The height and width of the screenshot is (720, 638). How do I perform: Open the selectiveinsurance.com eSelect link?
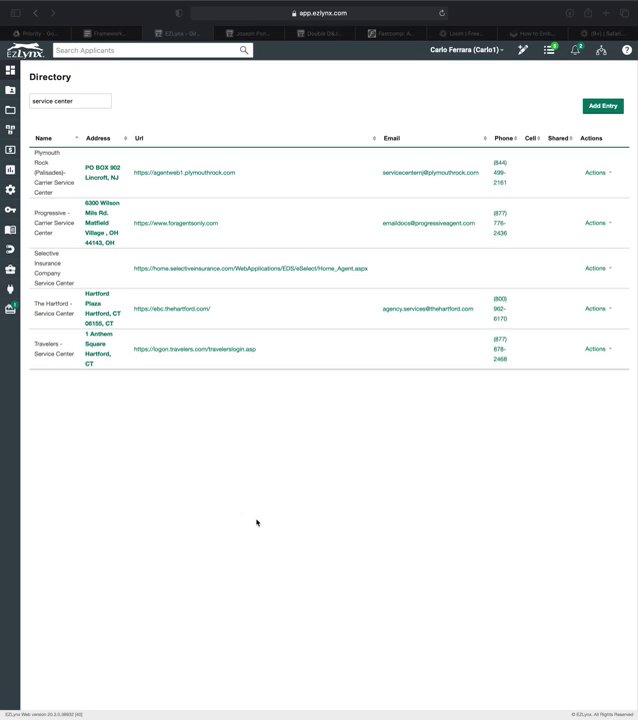(x=251, y=269)
